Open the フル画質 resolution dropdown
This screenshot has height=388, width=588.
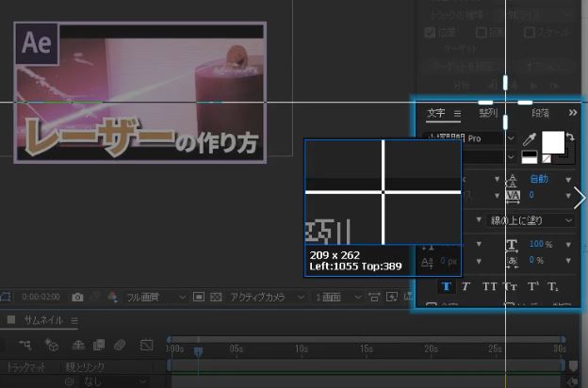[155, 298]
